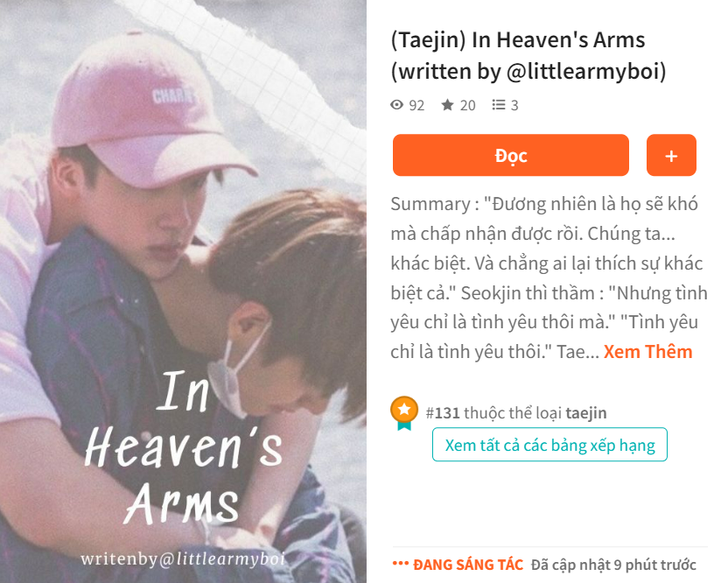
Task: Click the chapter list icon
Action: (498, 105)
